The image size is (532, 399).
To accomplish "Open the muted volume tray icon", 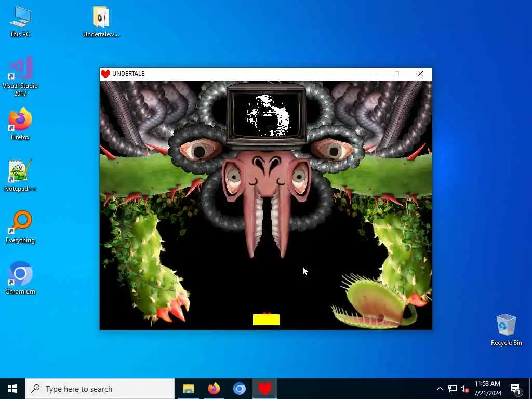I will 464,389.
